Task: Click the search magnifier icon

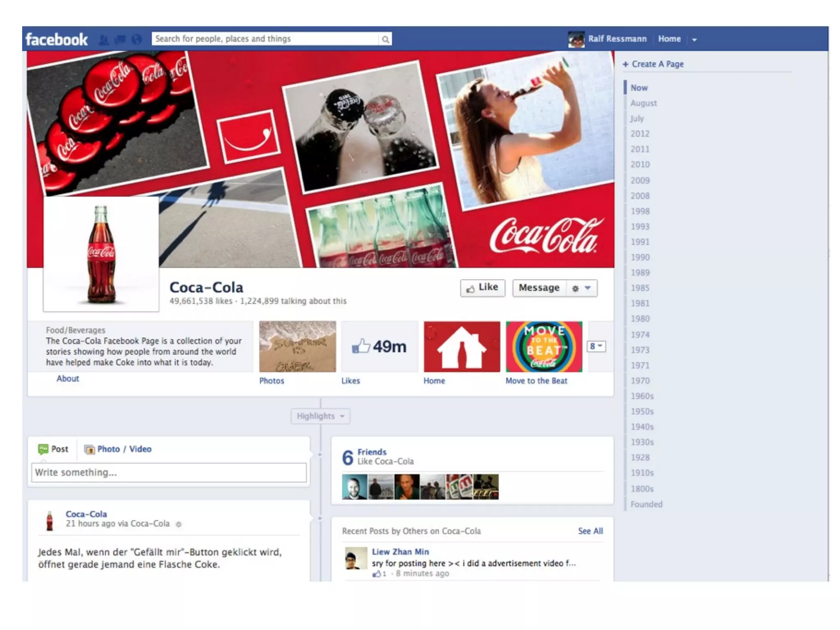Action: (385, 39)
